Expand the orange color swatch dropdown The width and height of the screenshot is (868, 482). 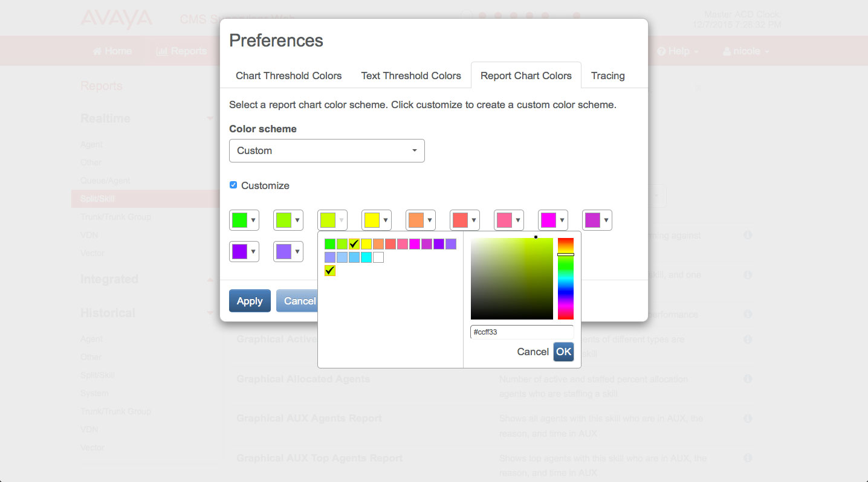421,220
